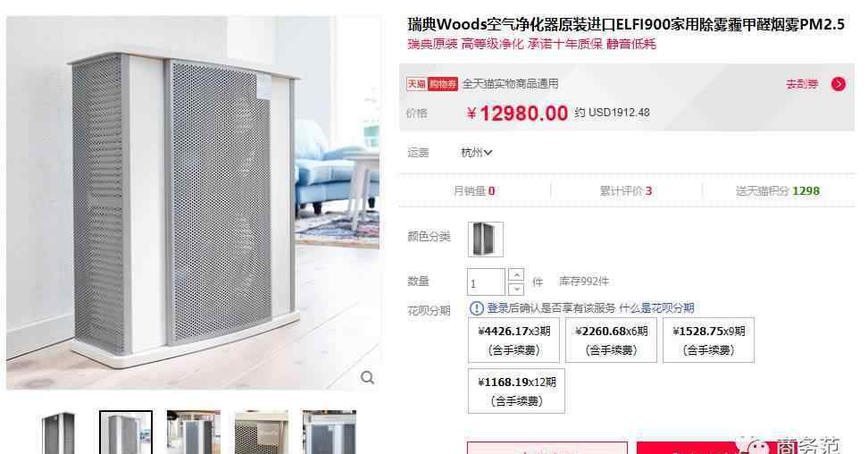Select the grey purifier color option swatch
Screen dimensions: 868x454
(486, 240)
